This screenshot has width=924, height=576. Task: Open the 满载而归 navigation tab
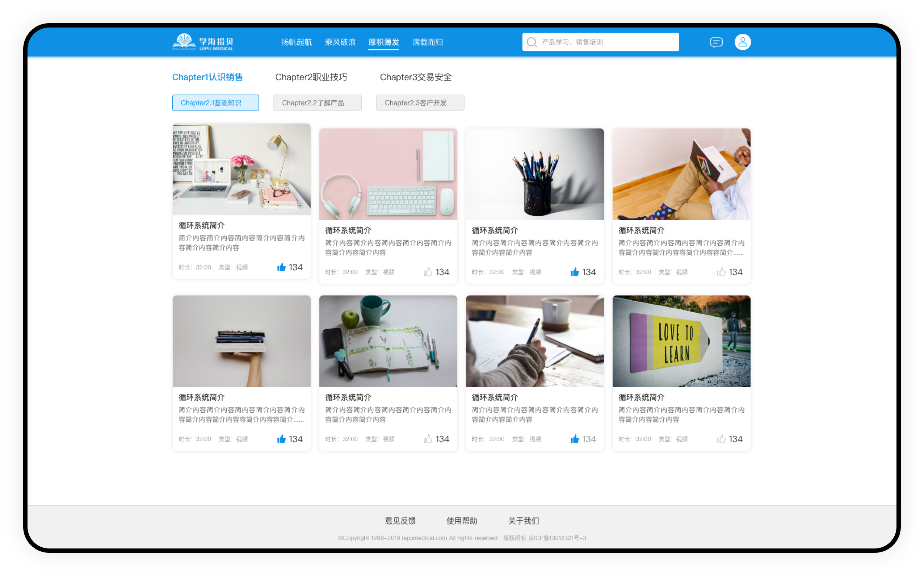[x=427, y=42]
